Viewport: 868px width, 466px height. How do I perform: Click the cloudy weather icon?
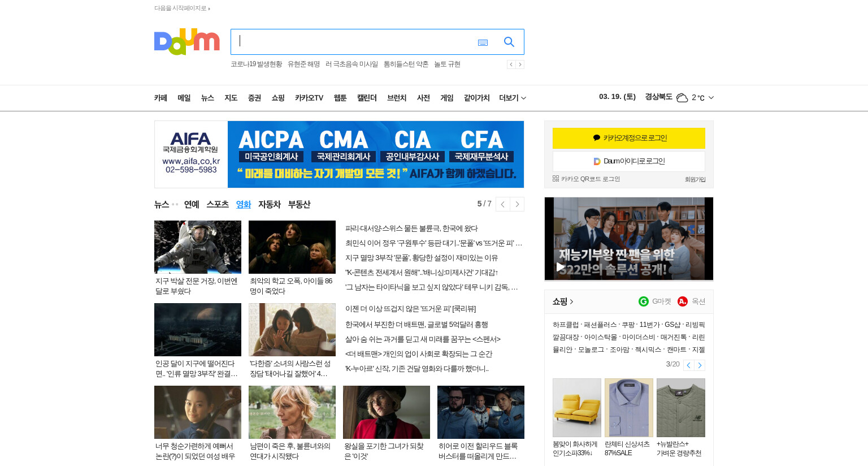682,98
